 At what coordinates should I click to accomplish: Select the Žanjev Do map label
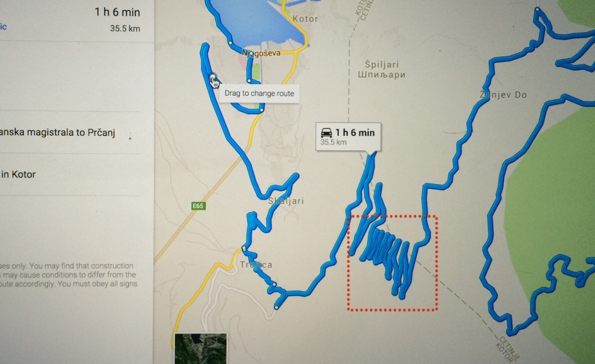[x=503, y=95]
